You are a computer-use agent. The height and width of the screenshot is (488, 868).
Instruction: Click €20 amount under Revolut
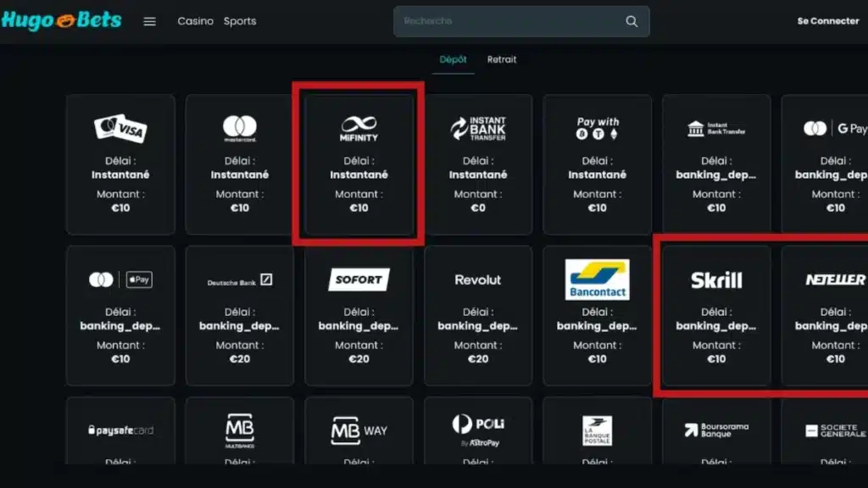coord(478,359)
